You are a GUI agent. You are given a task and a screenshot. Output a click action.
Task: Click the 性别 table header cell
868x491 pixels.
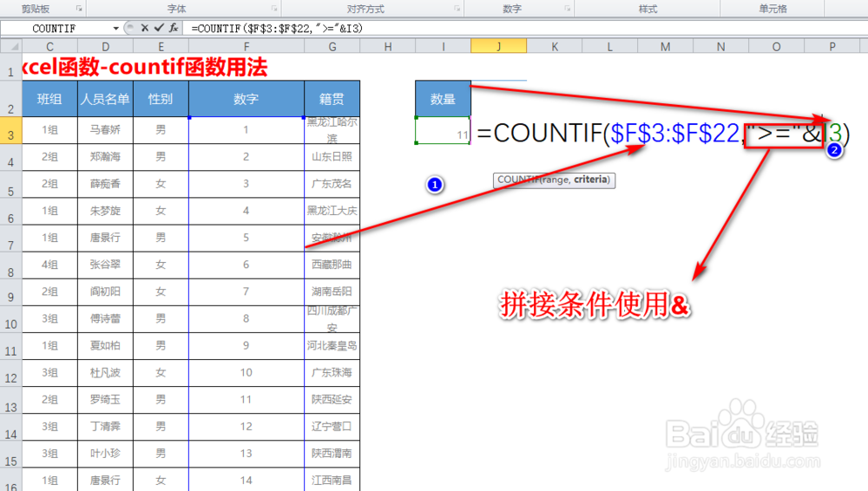click(161, 99)
